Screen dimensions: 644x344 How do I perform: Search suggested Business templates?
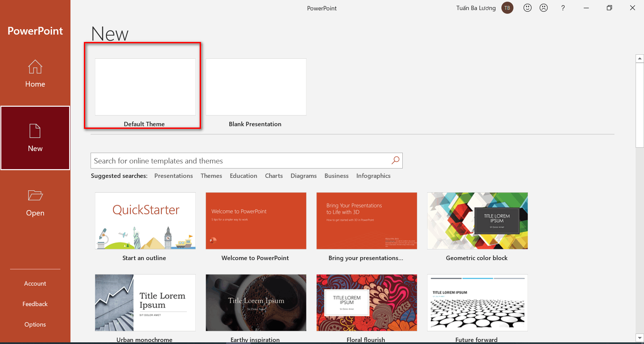pyautogui.click(x=337, y=176)
